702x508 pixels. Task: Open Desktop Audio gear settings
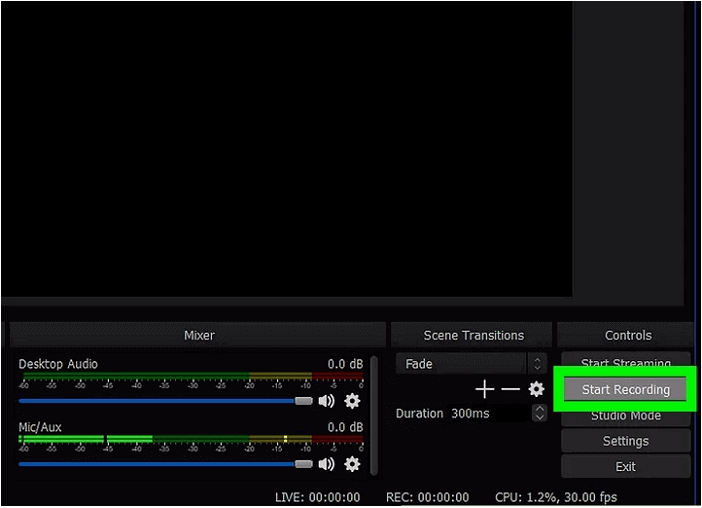(x=352, y=401)
